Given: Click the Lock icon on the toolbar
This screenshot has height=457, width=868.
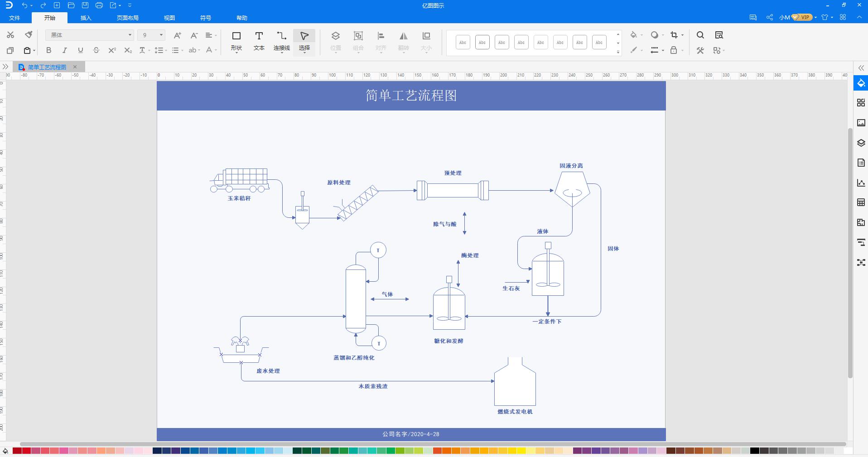Looking at the screenshot, I should [675, 50].
